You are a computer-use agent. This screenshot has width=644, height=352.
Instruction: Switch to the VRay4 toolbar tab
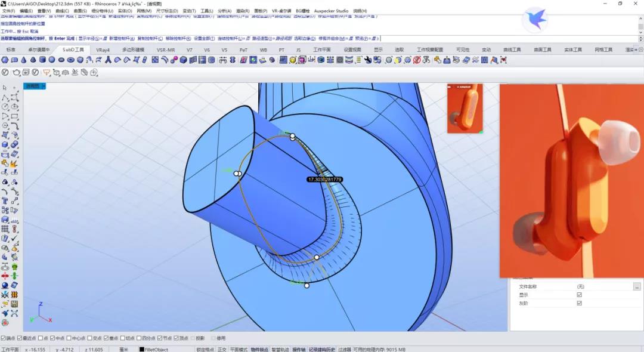[103, 50]
